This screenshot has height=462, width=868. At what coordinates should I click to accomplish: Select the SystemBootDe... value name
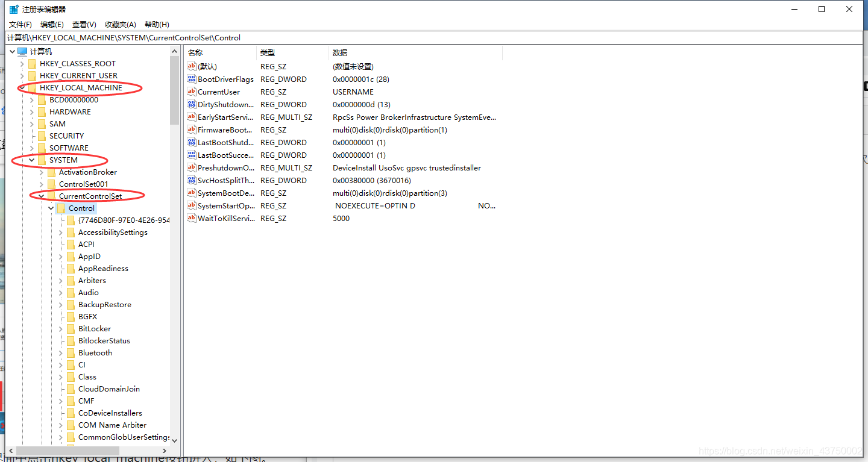pos(226,193)
